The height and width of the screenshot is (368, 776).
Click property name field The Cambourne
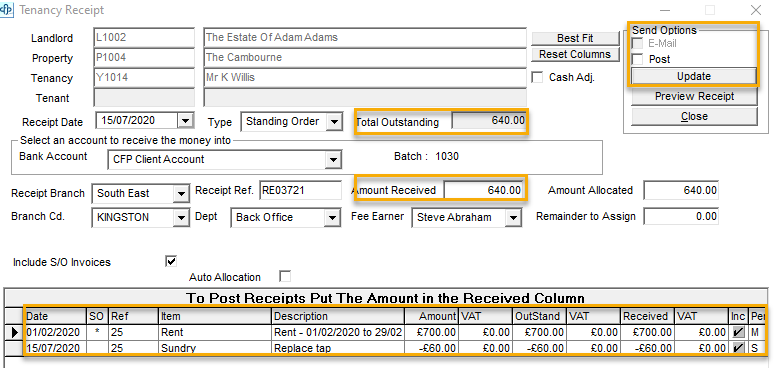click(x=365, y=57)
